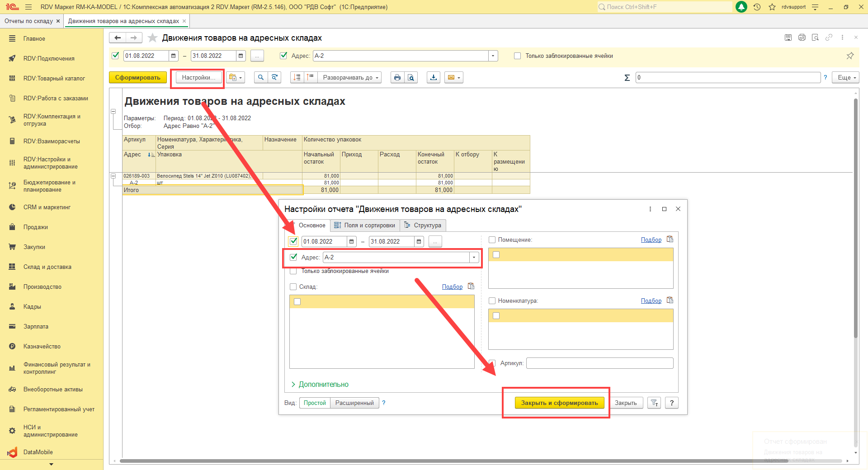Screen dimensions: 868x470
Task: Toggle the Склад checkbox in settings dialog
Action: tap(293, 287)
